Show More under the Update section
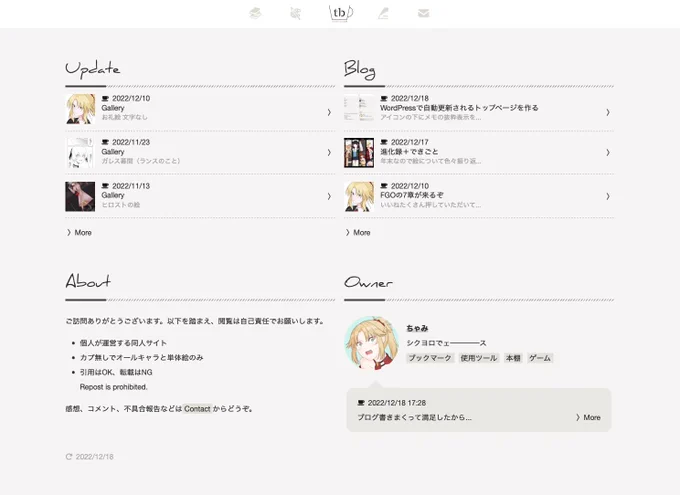This screenshot has width=680, height=495. (x=79, y=233)
